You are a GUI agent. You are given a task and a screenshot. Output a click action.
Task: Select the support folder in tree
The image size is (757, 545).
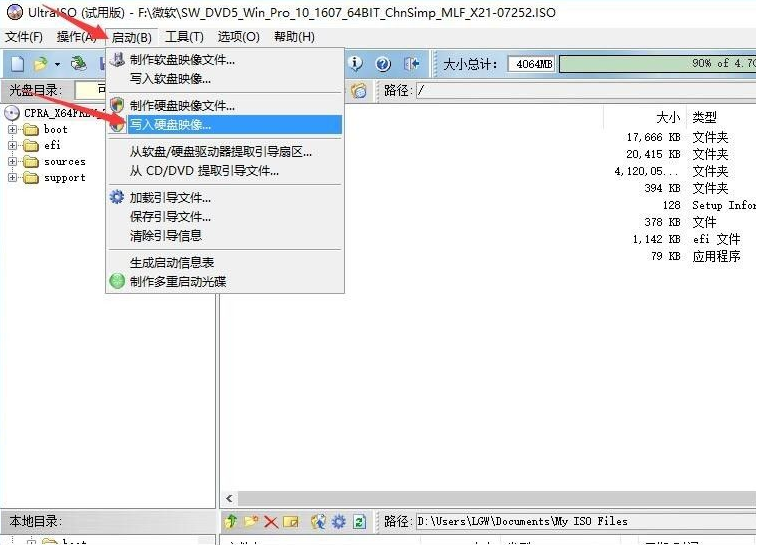(x=64, y=177)
